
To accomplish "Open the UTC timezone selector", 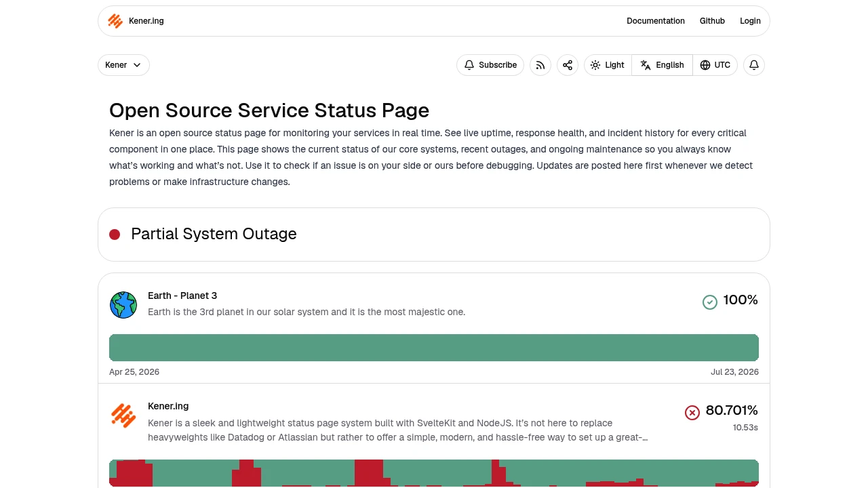I will (x=715, y=65).
